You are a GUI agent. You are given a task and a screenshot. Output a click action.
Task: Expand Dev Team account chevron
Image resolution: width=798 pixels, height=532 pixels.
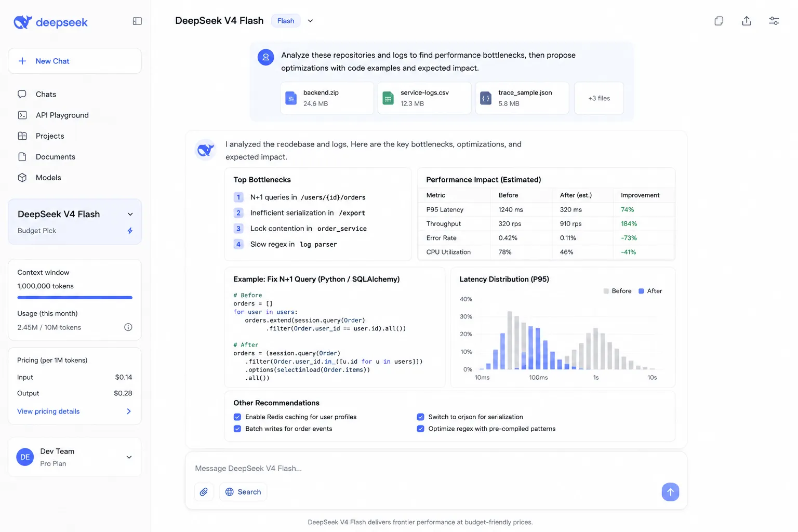[x=129, y=457]
